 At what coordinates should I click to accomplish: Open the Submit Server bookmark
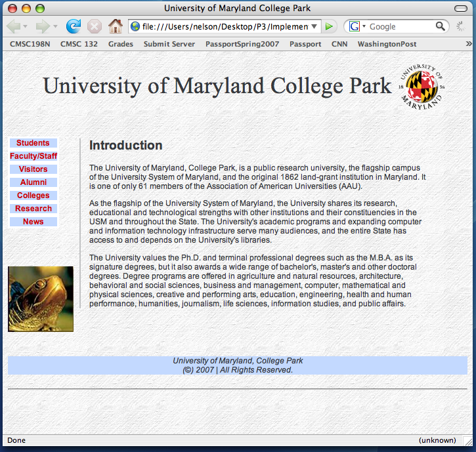[169, 44]
